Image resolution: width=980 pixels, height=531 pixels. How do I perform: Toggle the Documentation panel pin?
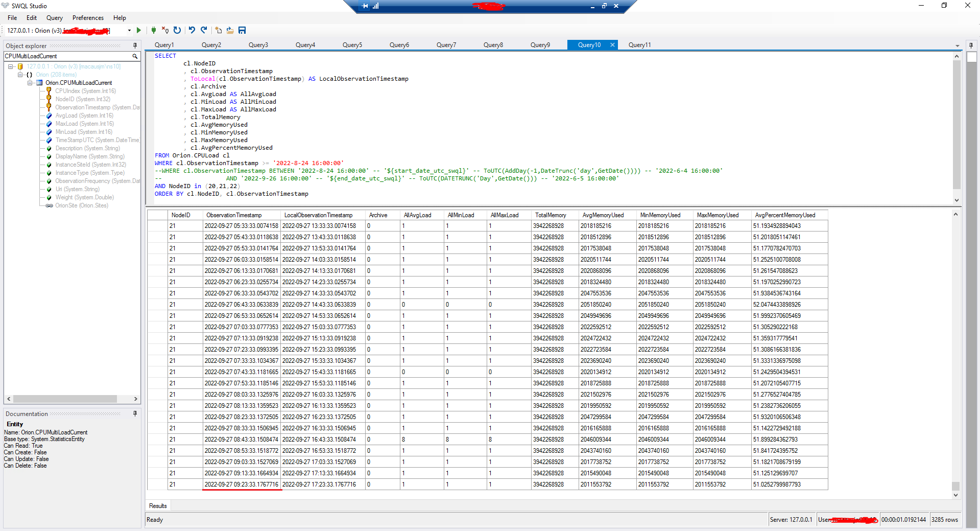coord(135,413)
